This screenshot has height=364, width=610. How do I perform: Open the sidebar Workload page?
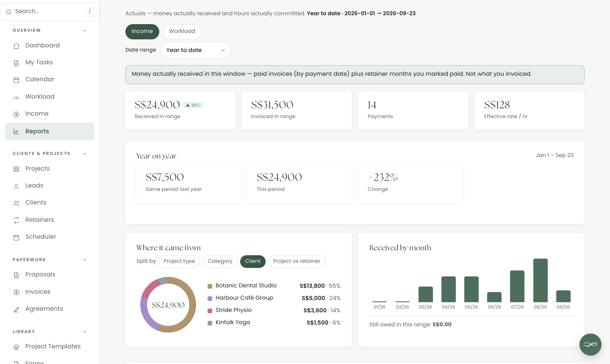click(x=50, y=97)
